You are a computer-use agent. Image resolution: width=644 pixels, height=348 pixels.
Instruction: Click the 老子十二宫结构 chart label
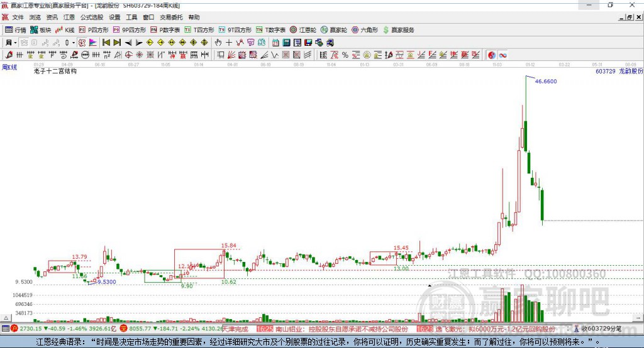(x=55, y=71)
